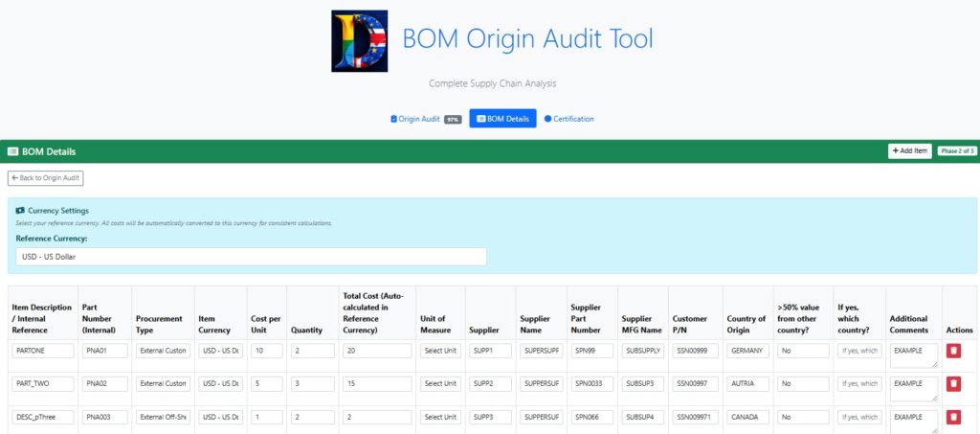
Task: Expand Procurement Type dropdown for PART_TWO
Action: 163,384
